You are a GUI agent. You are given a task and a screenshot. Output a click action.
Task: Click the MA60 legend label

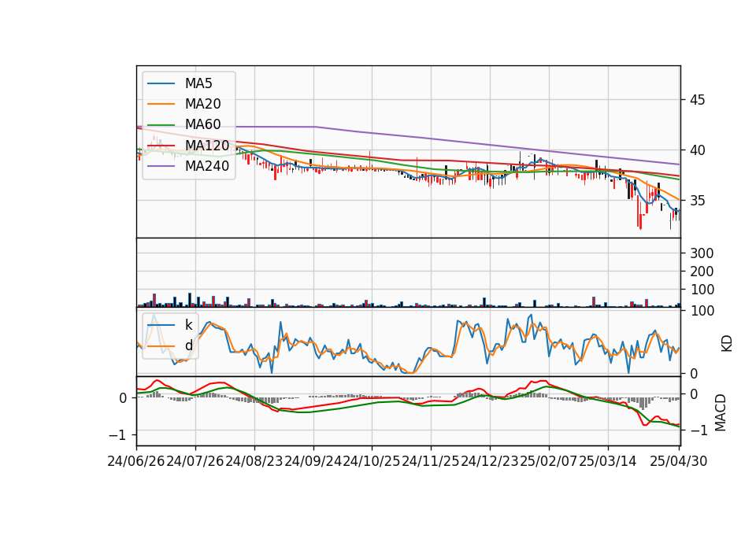pos(202,125)
